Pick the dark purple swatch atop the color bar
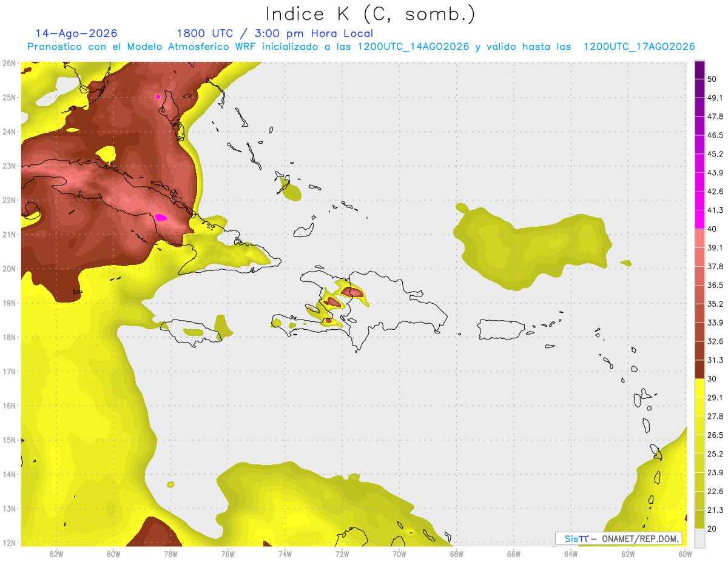Screen dimensions: 728x562 point(699,70)
